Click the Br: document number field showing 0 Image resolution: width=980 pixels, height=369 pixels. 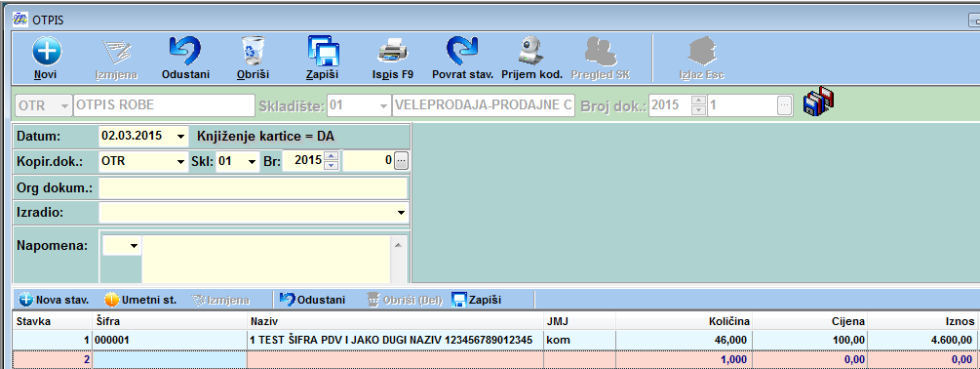click(369, 161)
